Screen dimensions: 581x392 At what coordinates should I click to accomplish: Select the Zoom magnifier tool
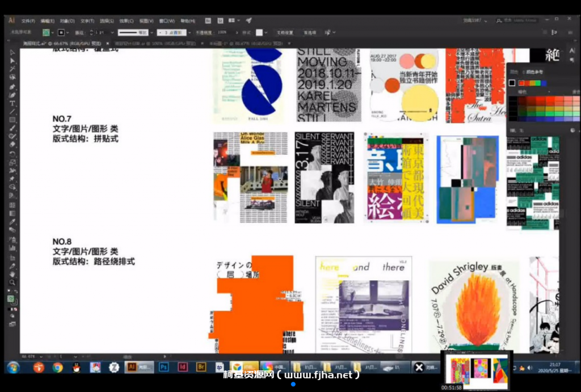12,283
